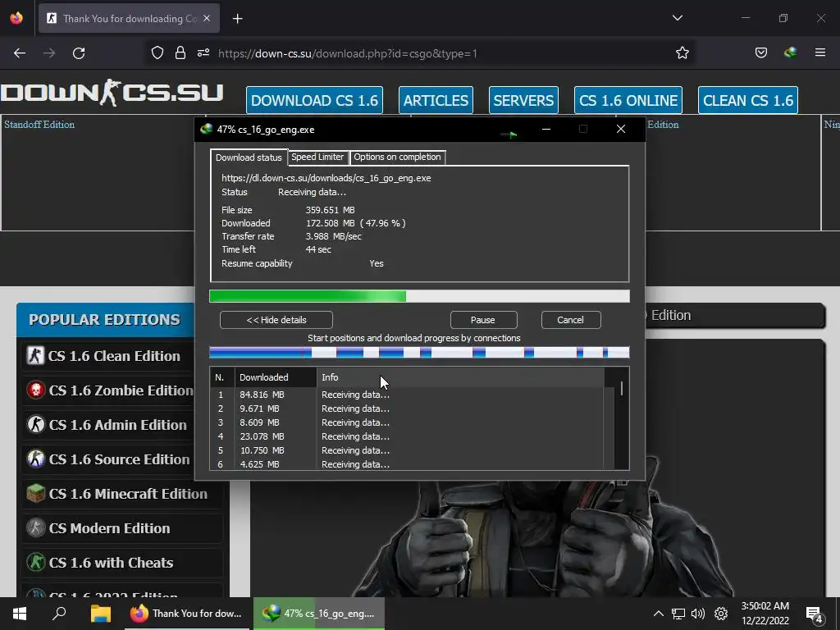Open the CS 1.6 Minecraft Edition link

[x=128, y=493]
